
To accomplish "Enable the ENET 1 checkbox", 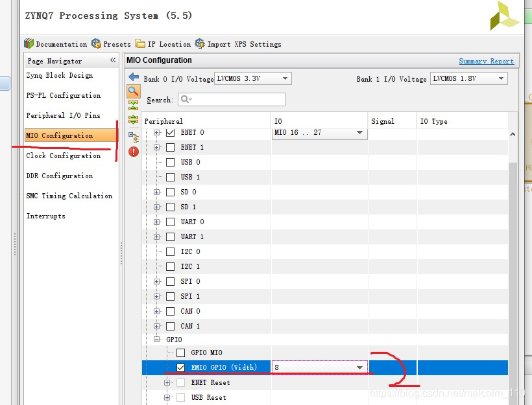I will [171, 147].
